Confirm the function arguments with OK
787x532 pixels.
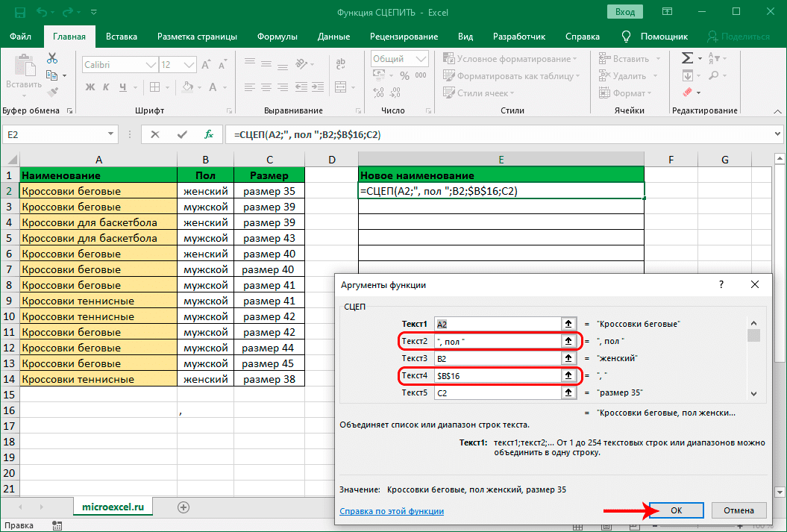point(676,510)
